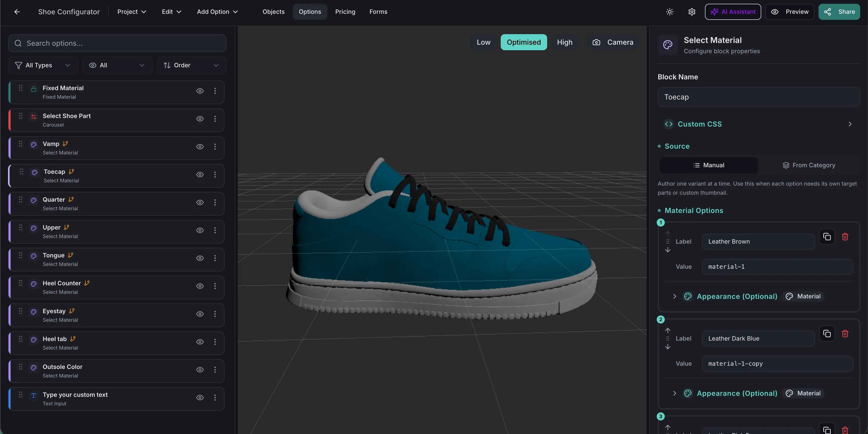This screenshot has width=868, height=434.
Task: Open the AI Assistant
Action: coord(733,12)
